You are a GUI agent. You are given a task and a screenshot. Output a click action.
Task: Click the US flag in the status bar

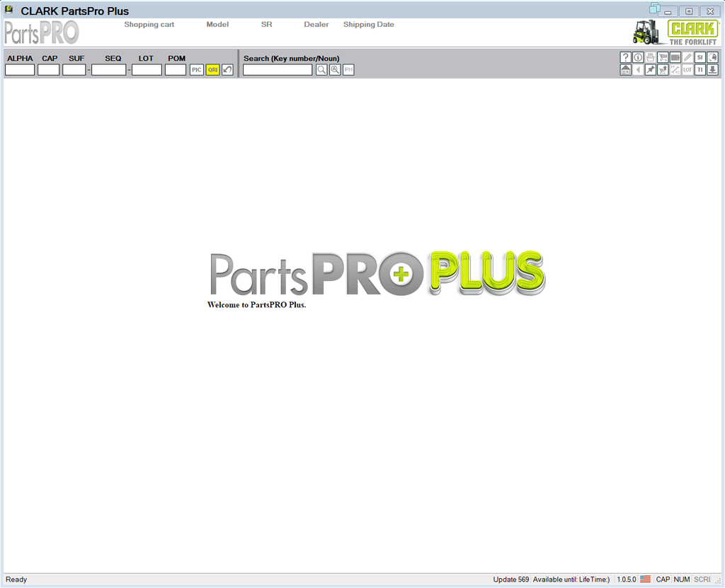click(645, 579)
